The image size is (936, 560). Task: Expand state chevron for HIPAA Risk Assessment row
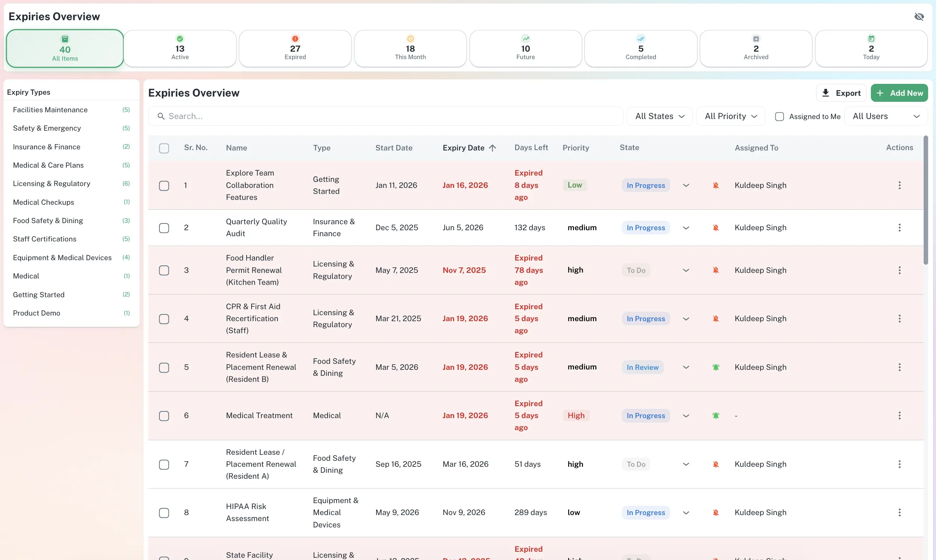click(x=686, y=512)
